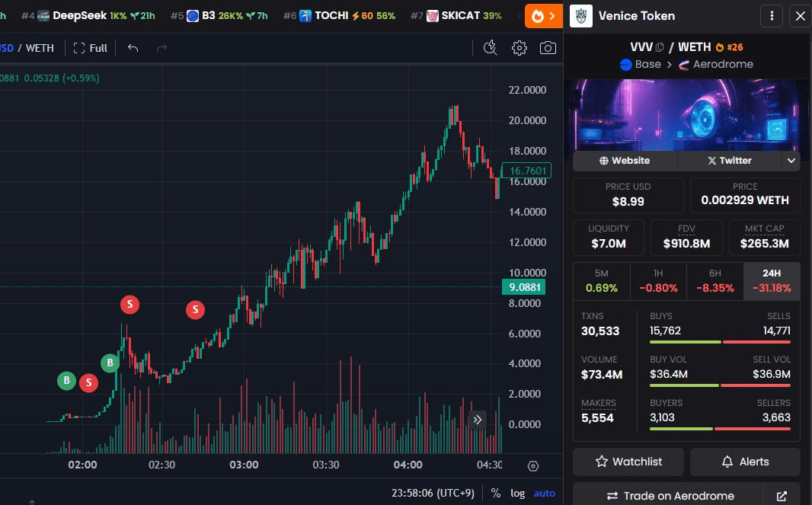812x505 pixels.
Task: Click the Venice Token banner image
Action: 686,114
